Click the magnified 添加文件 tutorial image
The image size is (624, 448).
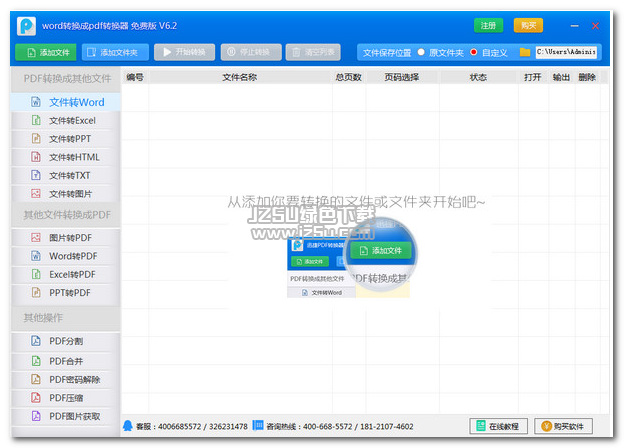(380, 255)
